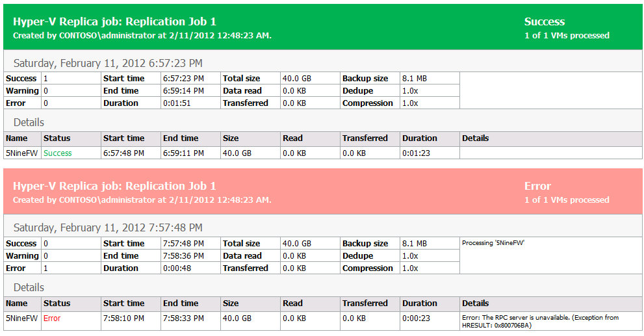
Task: Select the green Success status for 5NineFW
Action: click(57, 153)
